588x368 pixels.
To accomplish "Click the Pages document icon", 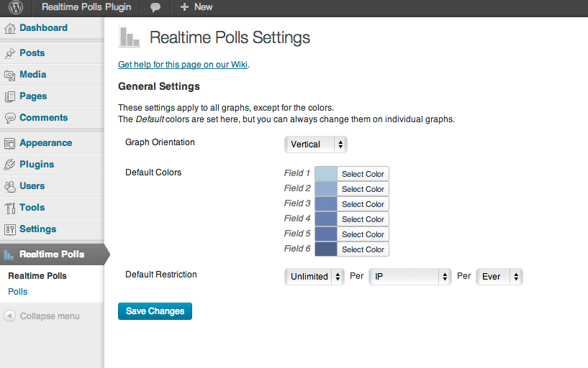I will 10,96.
